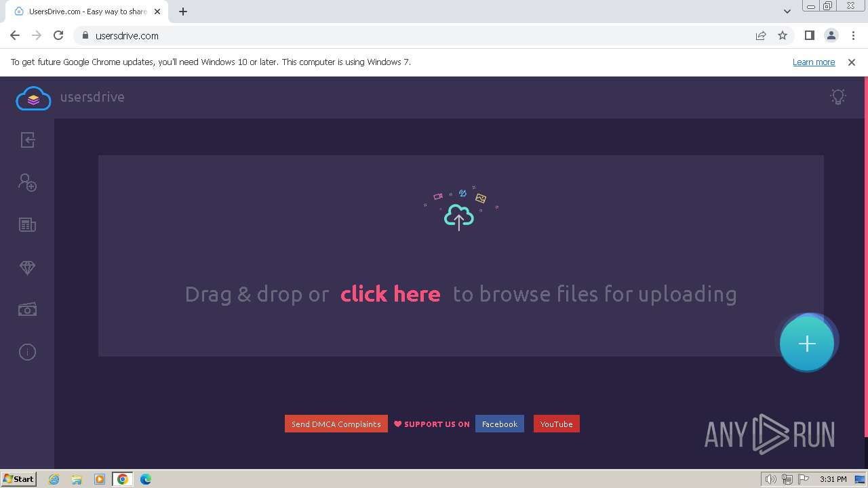868x488 pixels.
Task: Open File Explorer from taskbar
Action: (77, 479)
